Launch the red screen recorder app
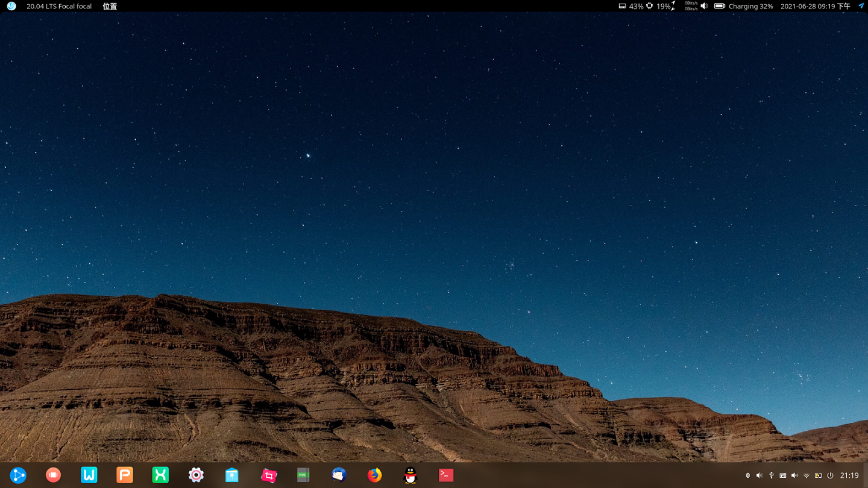 [54, 475]
